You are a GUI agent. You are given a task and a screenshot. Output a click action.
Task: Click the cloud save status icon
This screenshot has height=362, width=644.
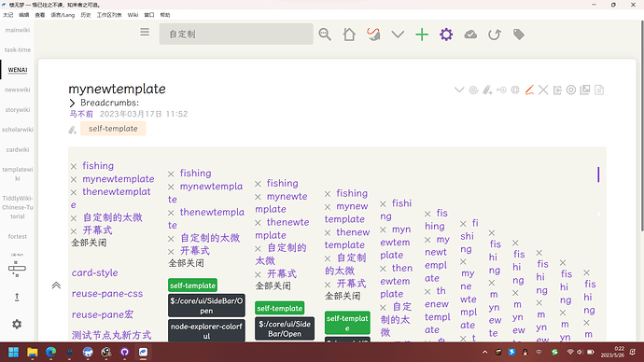tap(470, 35)
